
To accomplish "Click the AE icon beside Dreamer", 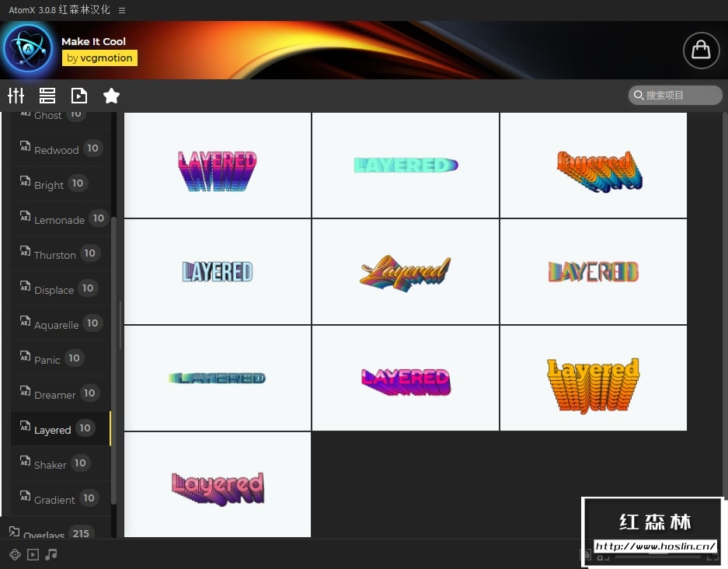I will [25, 391].
